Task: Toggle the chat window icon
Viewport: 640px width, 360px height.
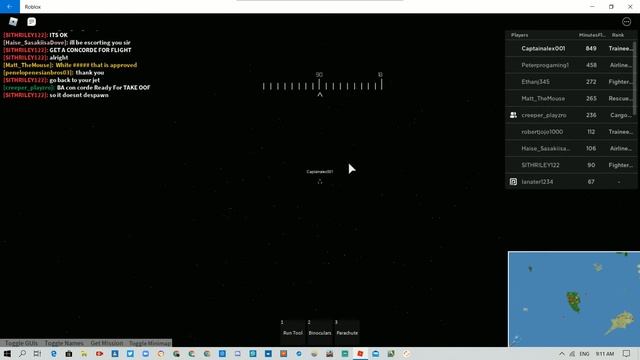Action: 31,22
